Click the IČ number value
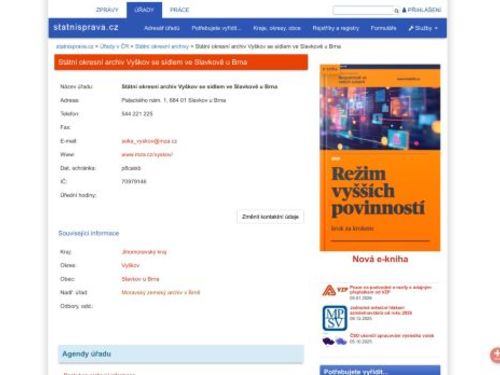This screenshot has width=500, height=375. (134, 181)
